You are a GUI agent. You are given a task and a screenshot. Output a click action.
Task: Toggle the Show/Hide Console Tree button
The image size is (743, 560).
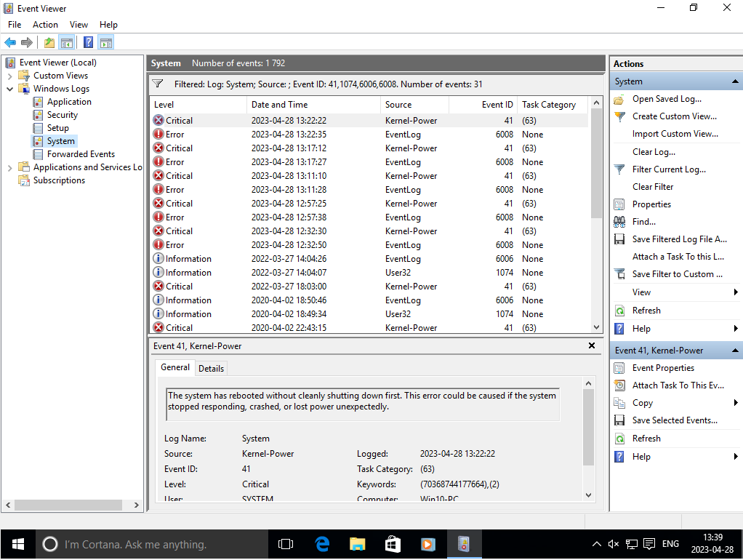pyautogui.click(x=67, y=43)
